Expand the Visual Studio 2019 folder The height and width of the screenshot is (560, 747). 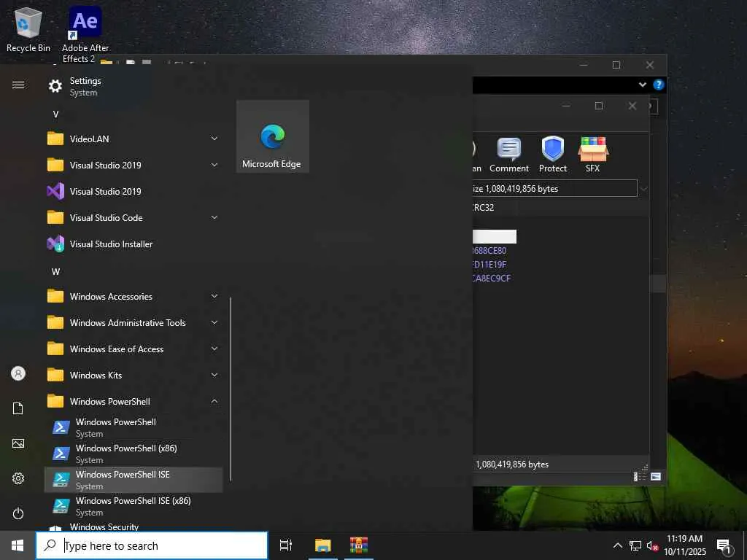coord(133,165)
